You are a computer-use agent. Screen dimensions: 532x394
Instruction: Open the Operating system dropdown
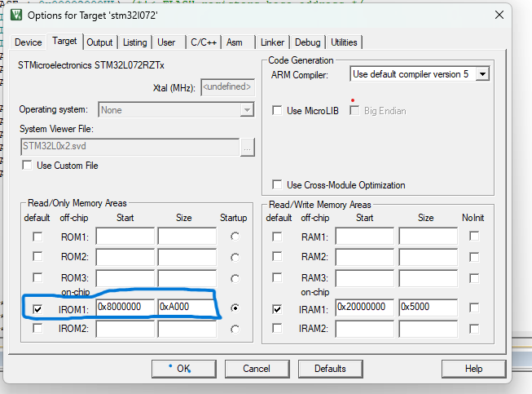pos(247,110)
